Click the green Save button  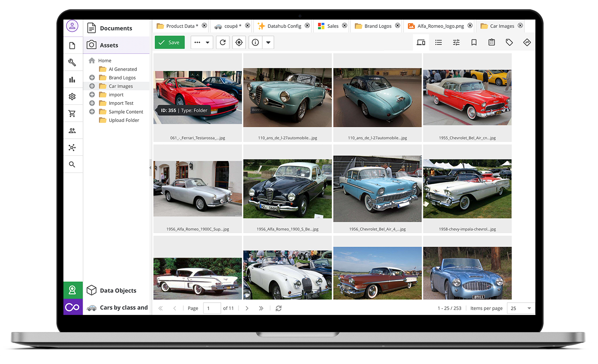(x=169, y=42)
